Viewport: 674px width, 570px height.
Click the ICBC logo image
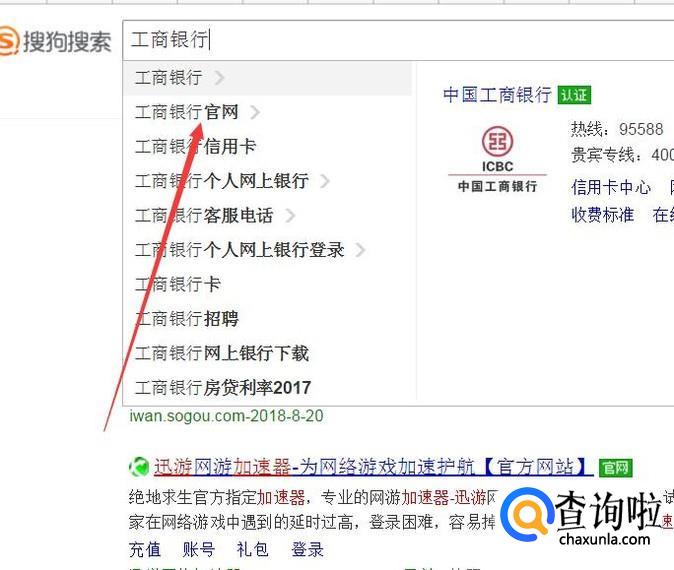click(497, 159)
